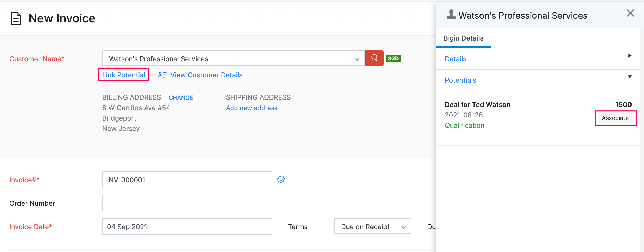Viewport: 644px width, 252px height.
Task: Open invoice number settings gear
Action: (x=281, y=179)
